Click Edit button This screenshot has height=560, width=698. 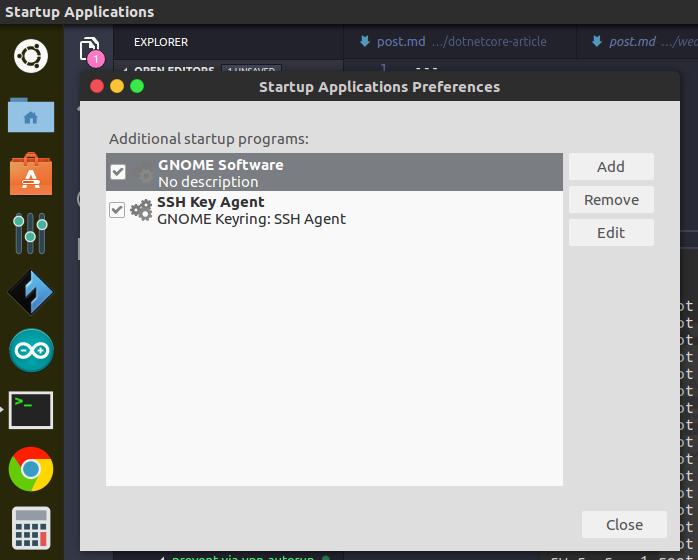(x=611, y=233)
